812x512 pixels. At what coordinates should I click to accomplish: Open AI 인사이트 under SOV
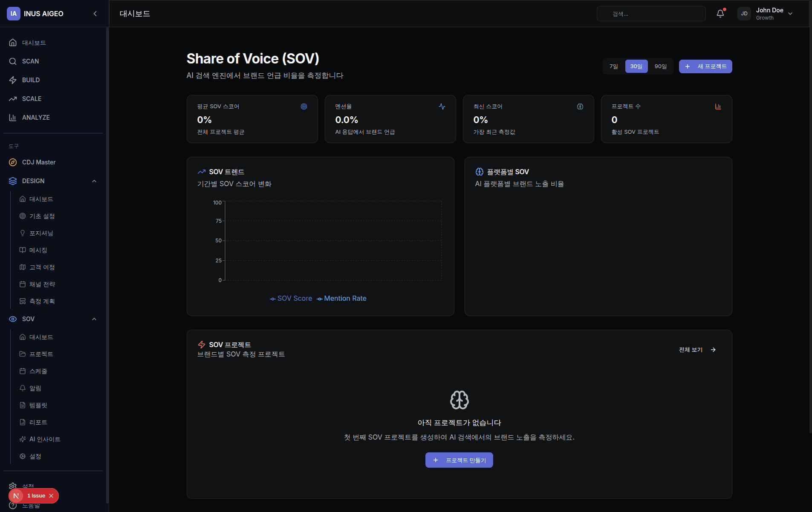45,439
